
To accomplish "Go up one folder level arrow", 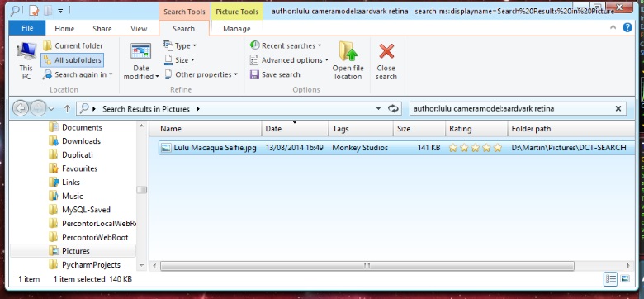I will point(68,109).
